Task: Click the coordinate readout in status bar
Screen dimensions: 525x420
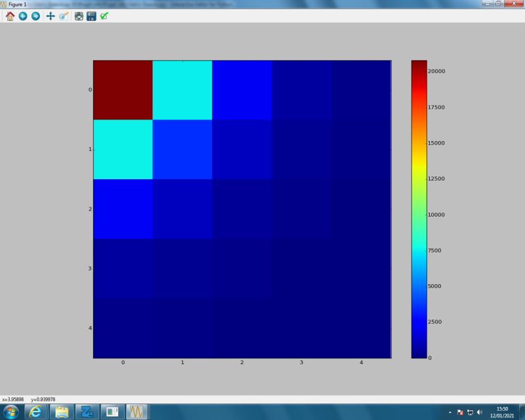Action: (x=30, y=398)
